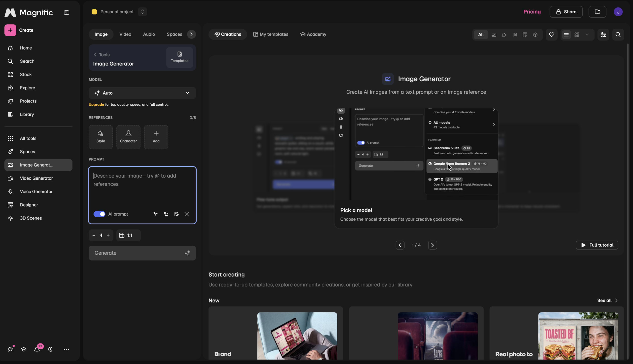Filter creations by video

[504, 35]
